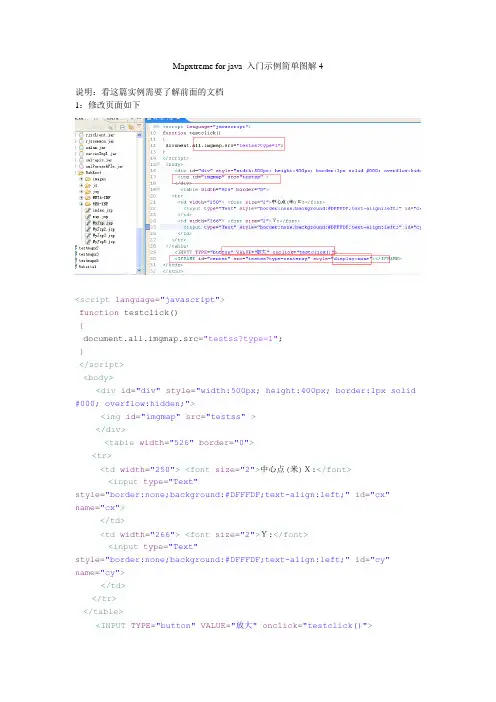Click the explorer scrollbar up arrow

[139, 135]
